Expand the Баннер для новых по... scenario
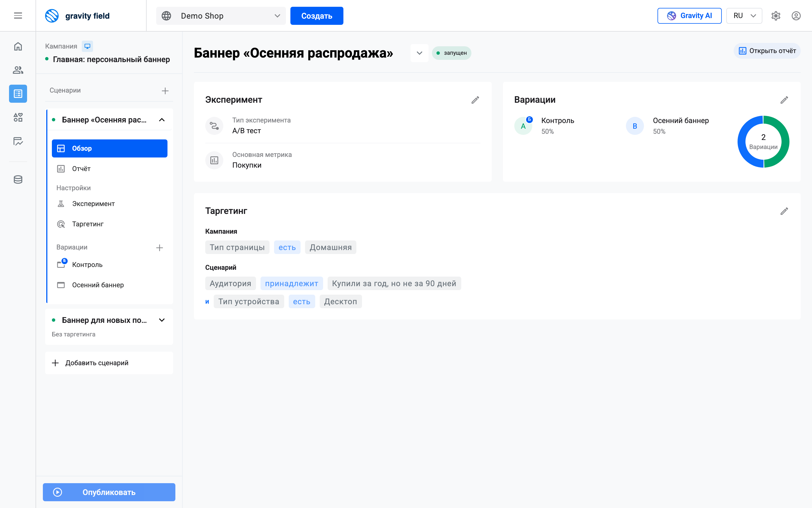The image size is (812, 508). coord(162,320)
